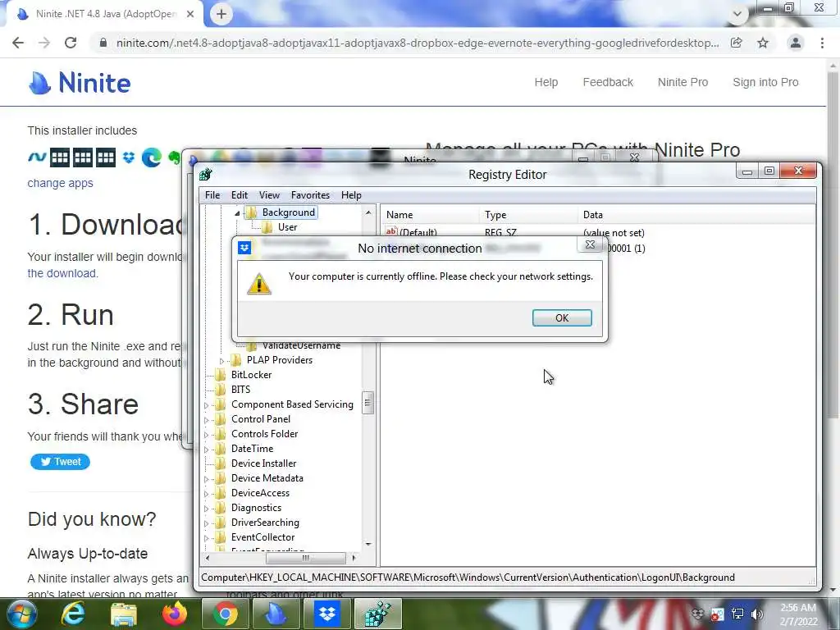
Task: Expand the DateTime registry key
Action: (206, 450)
